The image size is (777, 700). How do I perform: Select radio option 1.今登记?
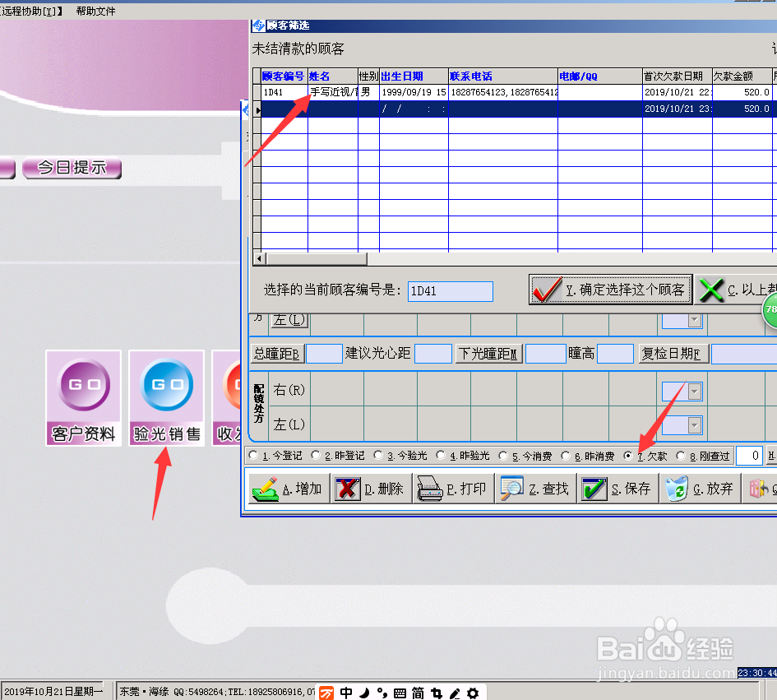[254, 455]
